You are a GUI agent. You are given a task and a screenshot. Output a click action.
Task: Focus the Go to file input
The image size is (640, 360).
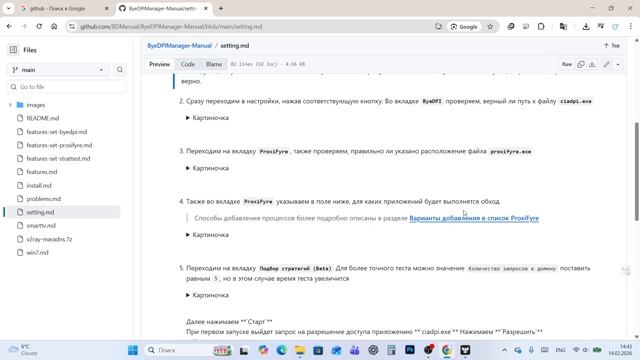click(x=67, y=87)
